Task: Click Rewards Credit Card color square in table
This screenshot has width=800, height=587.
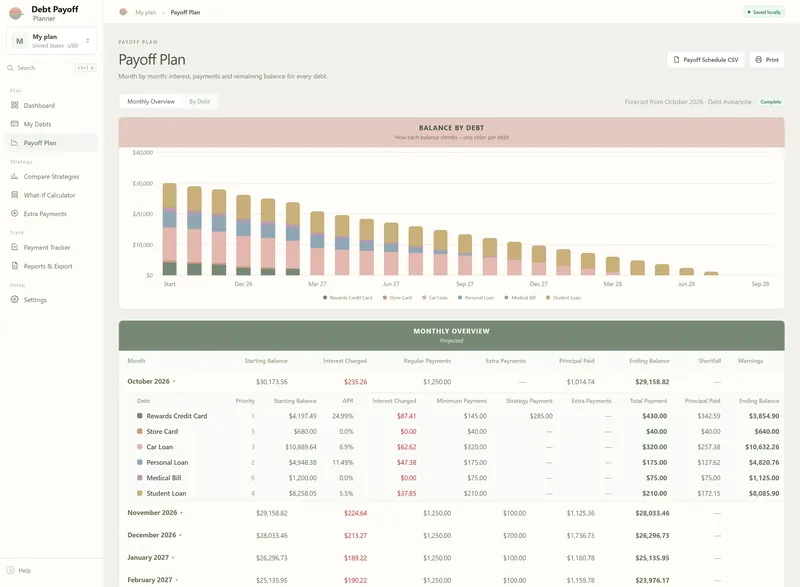Action: 139,416
